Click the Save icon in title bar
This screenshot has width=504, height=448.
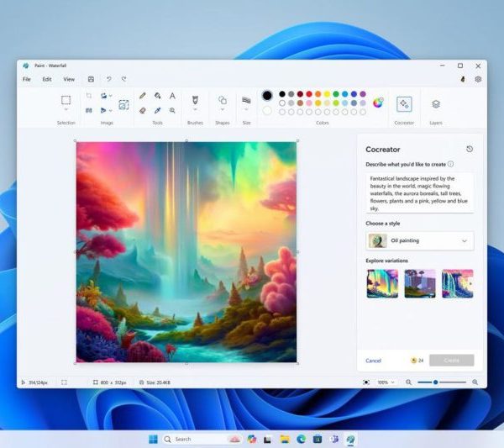(x=91, y=79)
